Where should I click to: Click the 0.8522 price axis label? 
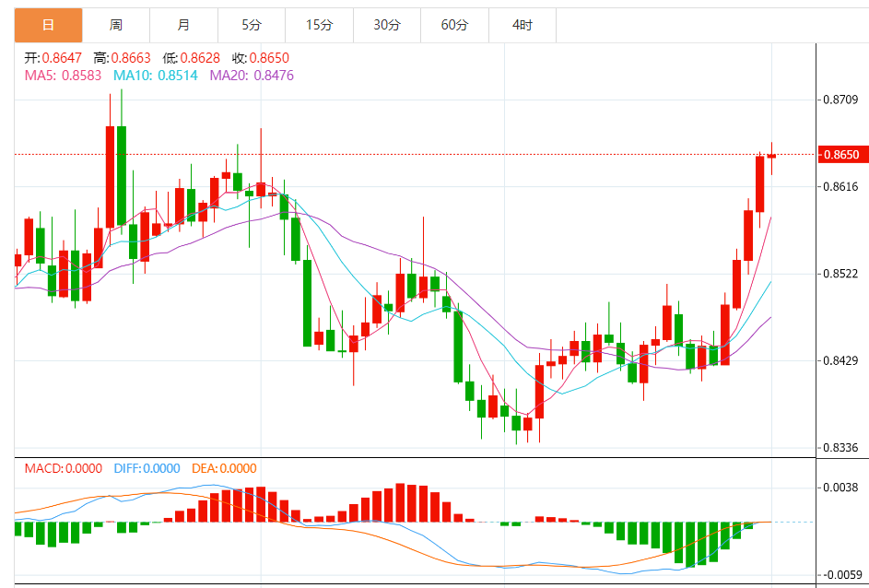[840, 274]
